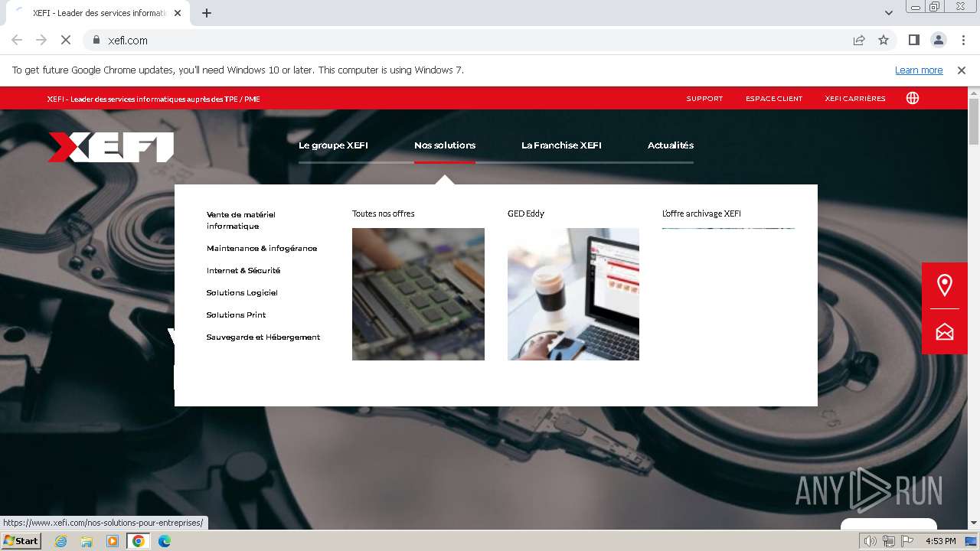Go forward in browser history
The image size is (980, 551).
[41, 40]
